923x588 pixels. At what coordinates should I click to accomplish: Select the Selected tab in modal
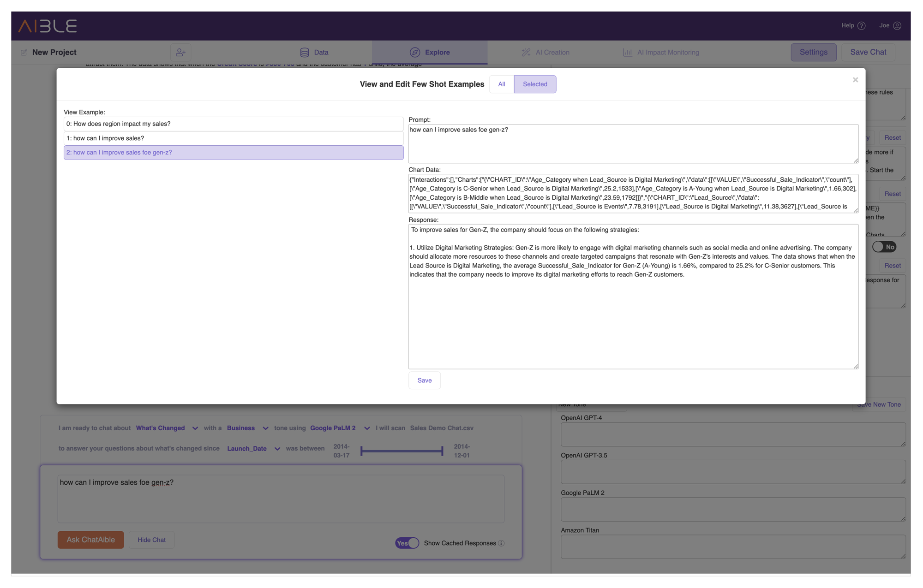535,84
